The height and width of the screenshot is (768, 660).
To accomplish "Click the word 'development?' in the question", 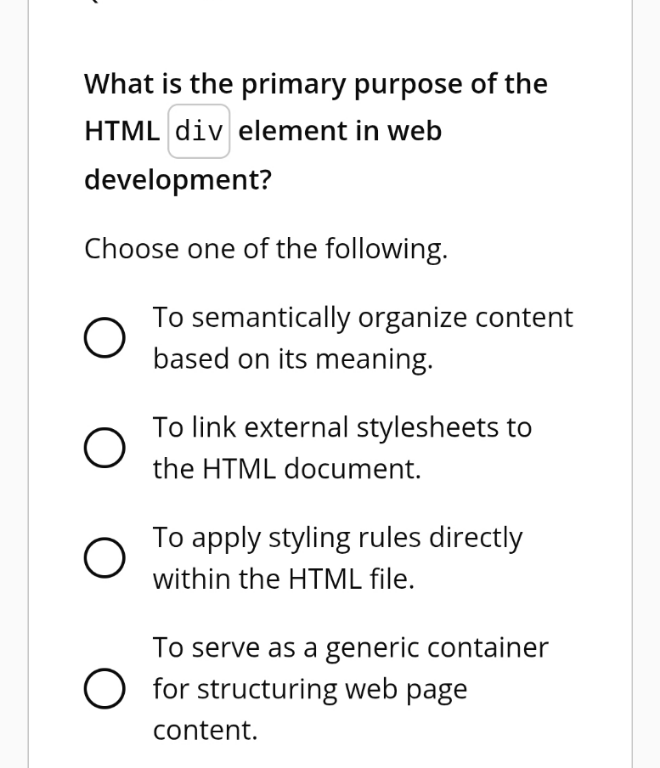I will click(178, 180).
